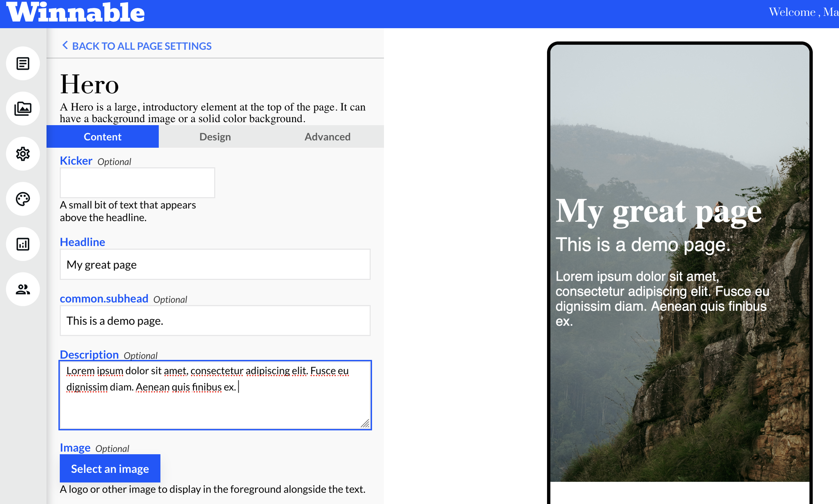Select the theme palette icon
Screen dimensions: 839x504
(x=23, y=199)
